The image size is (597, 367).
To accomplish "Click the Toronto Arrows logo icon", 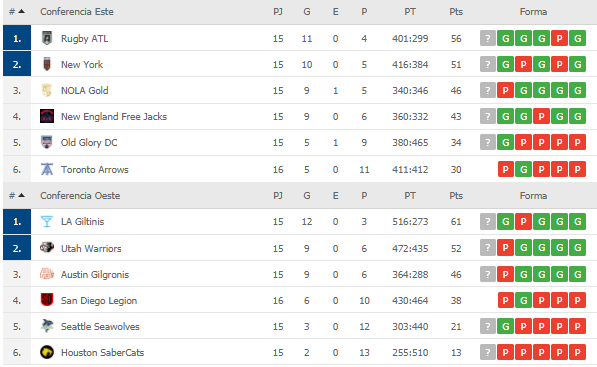I will [x=47, y=169].
